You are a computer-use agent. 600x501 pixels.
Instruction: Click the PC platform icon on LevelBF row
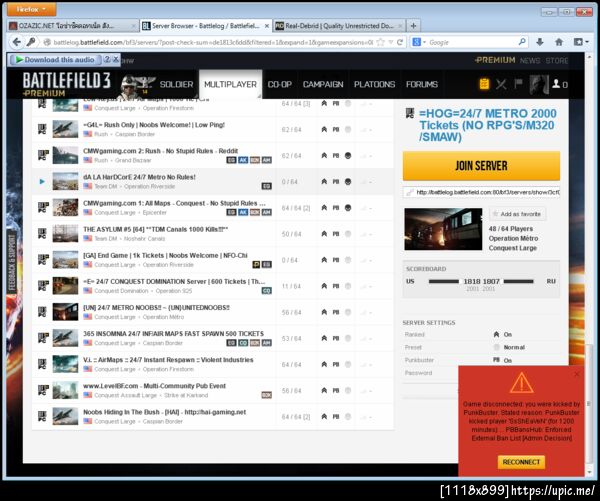tap(42, 390)
